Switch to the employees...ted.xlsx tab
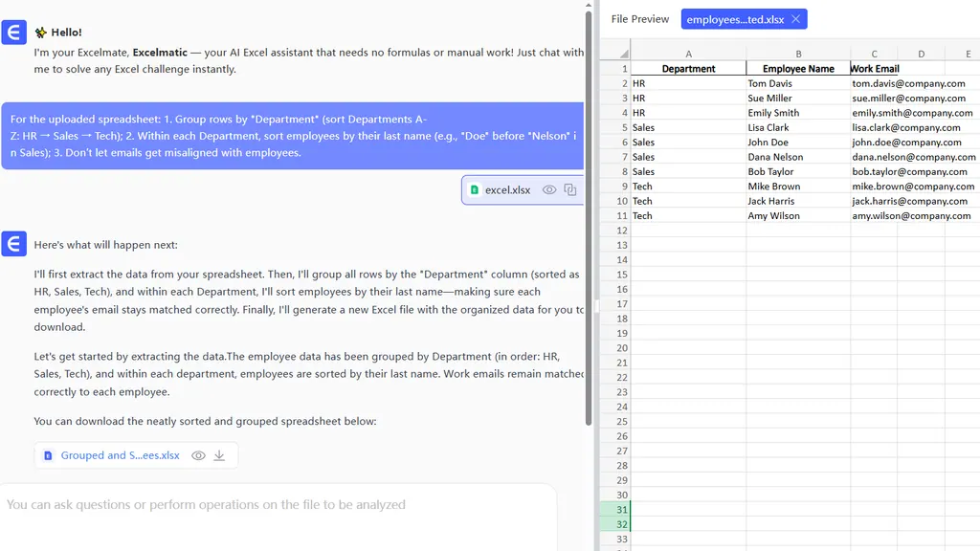The width and height of the screenshot is (980, 551). [734, 19]
